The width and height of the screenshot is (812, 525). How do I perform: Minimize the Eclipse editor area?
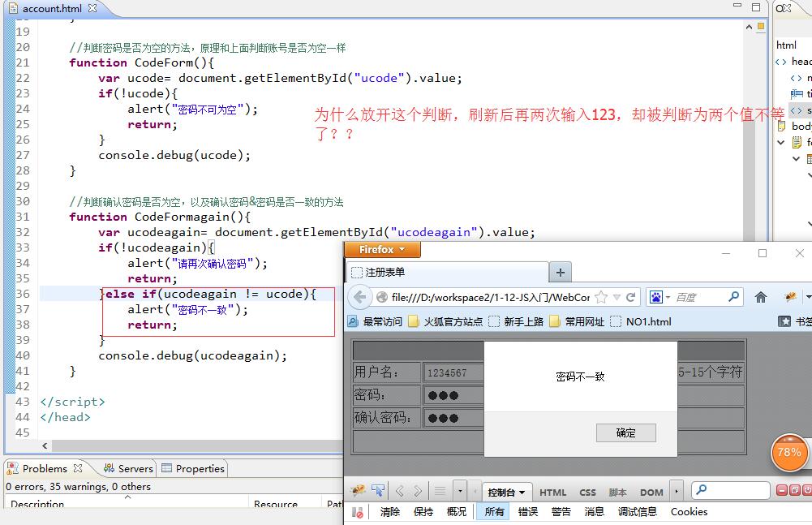737,6
